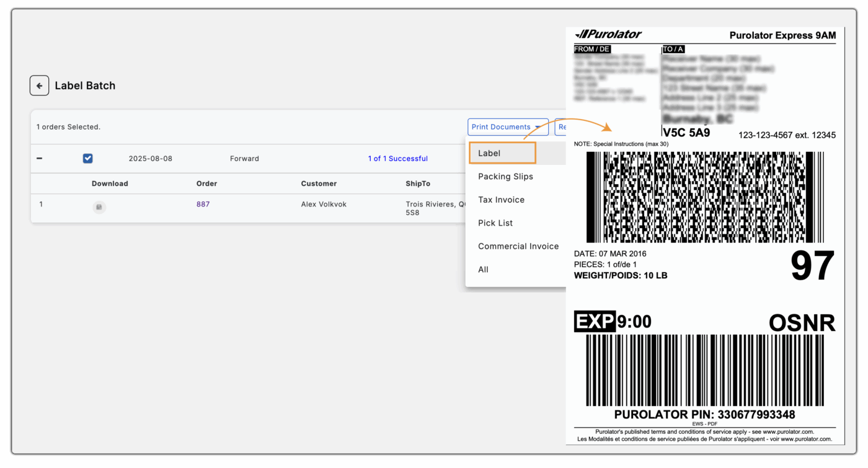The image size is (868, 468).
Task: Click Alex Volkvok in the Customer column
Action: pyautogui.click(x=324, y=204)
